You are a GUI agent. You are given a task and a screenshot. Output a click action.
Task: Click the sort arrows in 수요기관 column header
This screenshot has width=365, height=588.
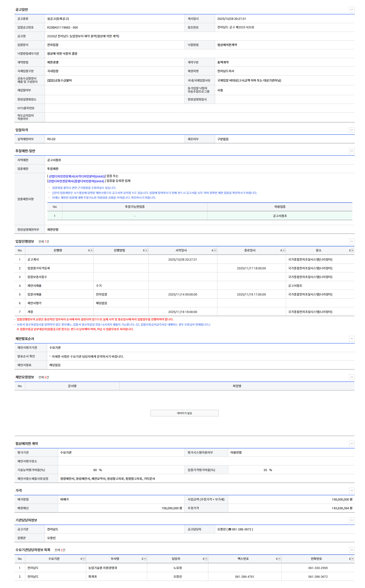coord(81,559)
